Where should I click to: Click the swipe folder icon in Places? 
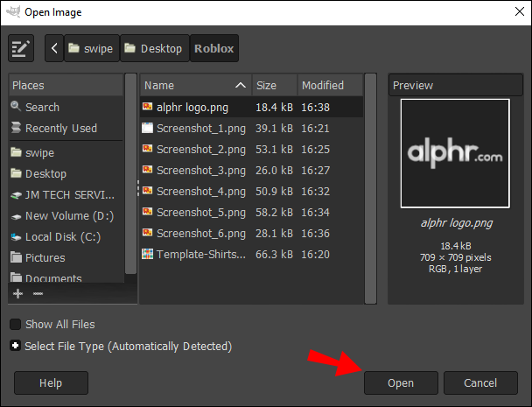coord(16,151)
